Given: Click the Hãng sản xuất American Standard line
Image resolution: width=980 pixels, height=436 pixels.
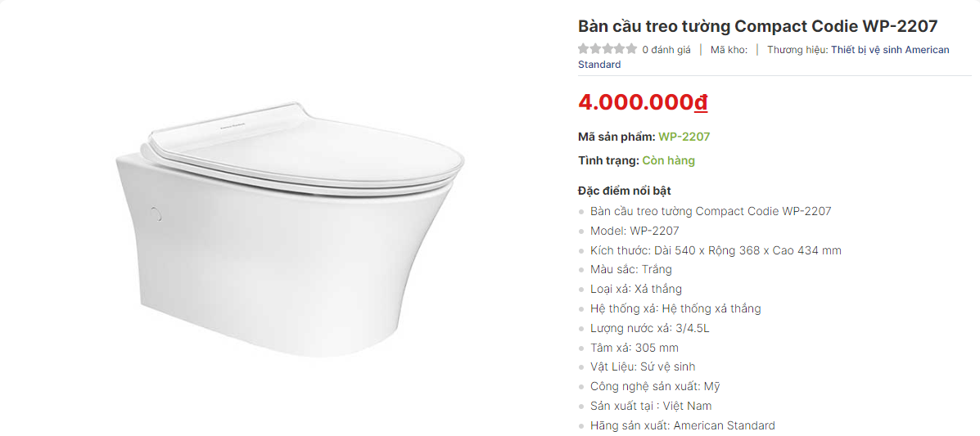Looking at the screenshot, I should pyautogui.click(x=683, y=426).
